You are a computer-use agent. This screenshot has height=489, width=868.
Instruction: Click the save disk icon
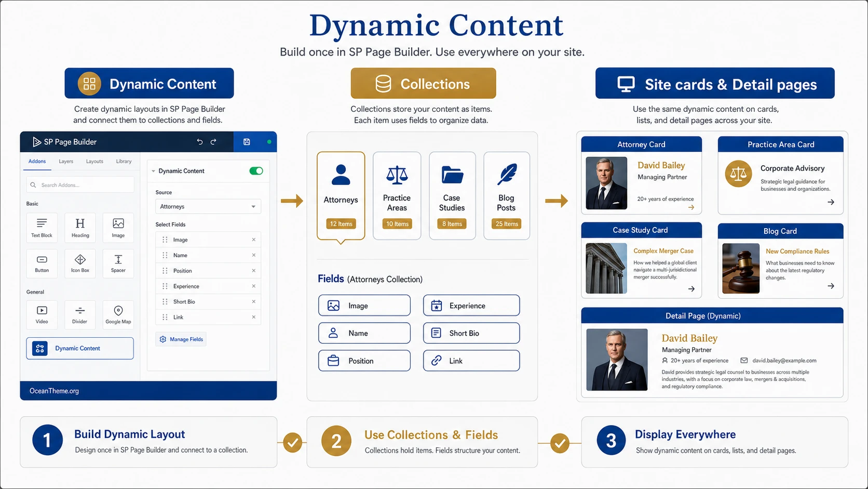(x=247, y=142)
